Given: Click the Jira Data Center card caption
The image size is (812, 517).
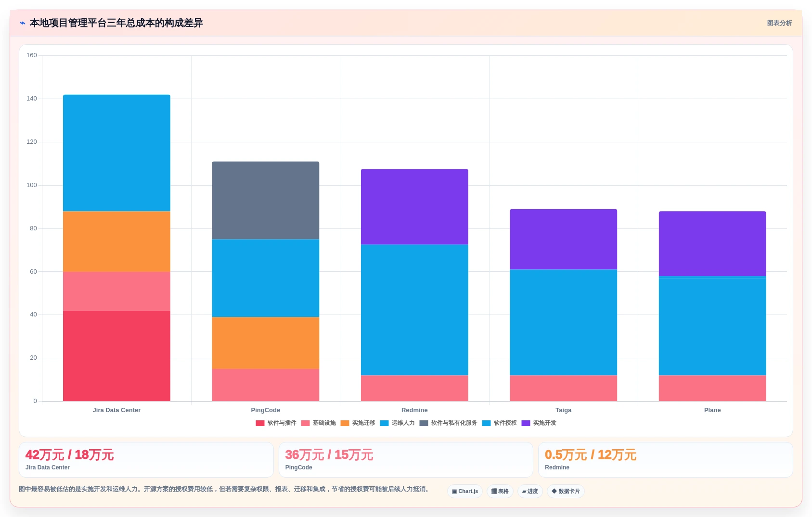Looking at the screenshot, I should (48, 467).
